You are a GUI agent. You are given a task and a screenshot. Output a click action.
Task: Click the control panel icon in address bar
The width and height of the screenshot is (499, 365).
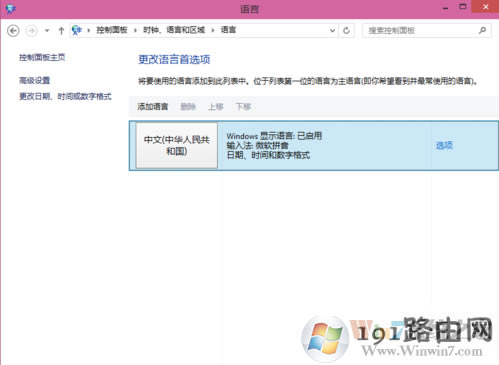pos(77,30)
